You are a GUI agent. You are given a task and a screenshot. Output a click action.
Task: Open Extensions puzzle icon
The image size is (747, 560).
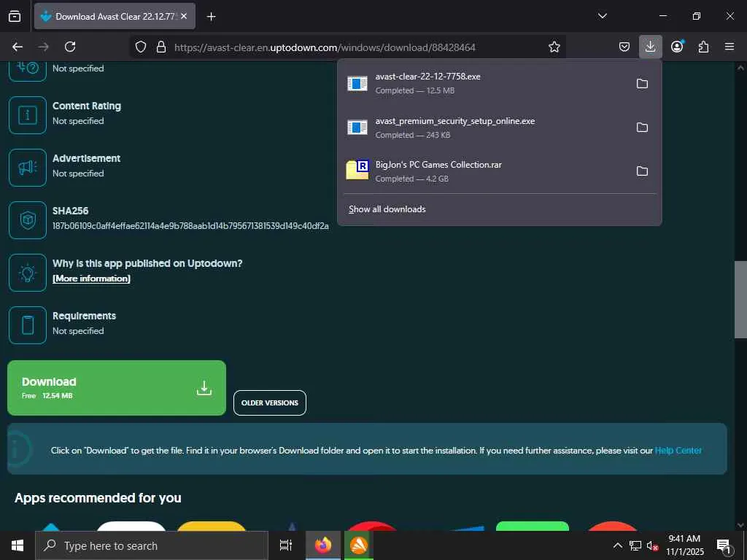point(703,47)
